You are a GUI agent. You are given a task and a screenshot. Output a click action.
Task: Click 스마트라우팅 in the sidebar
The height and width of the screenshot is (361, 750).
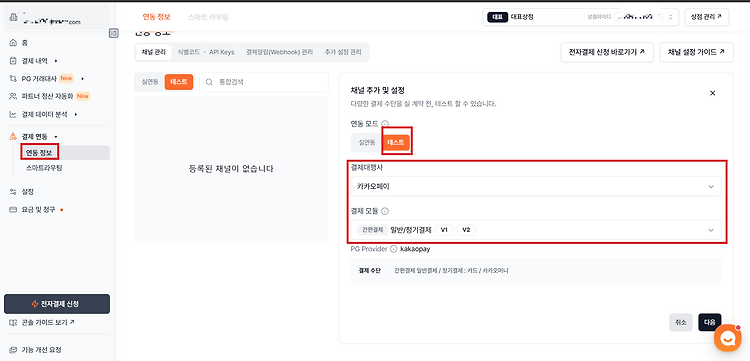pos(44,168)
